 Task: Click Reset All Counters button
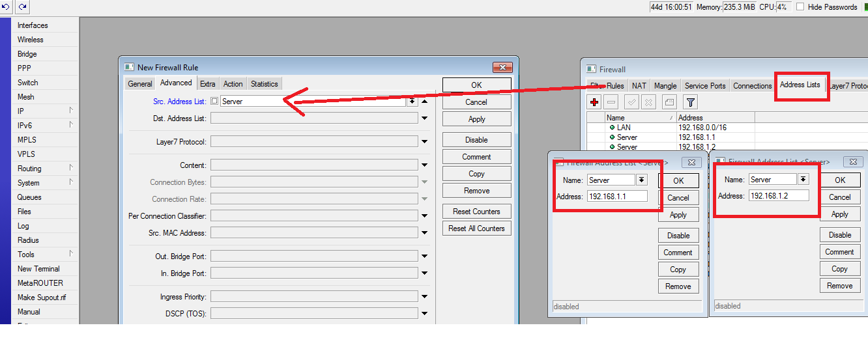[477, 229]
